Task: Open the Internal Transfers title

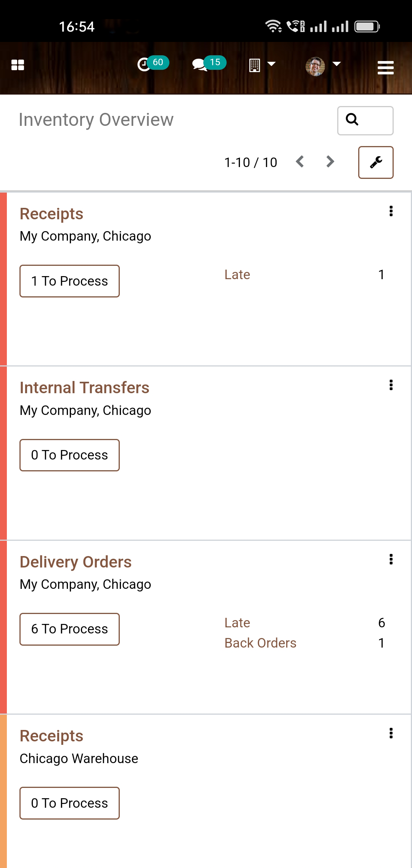Action: coord(84,388)
